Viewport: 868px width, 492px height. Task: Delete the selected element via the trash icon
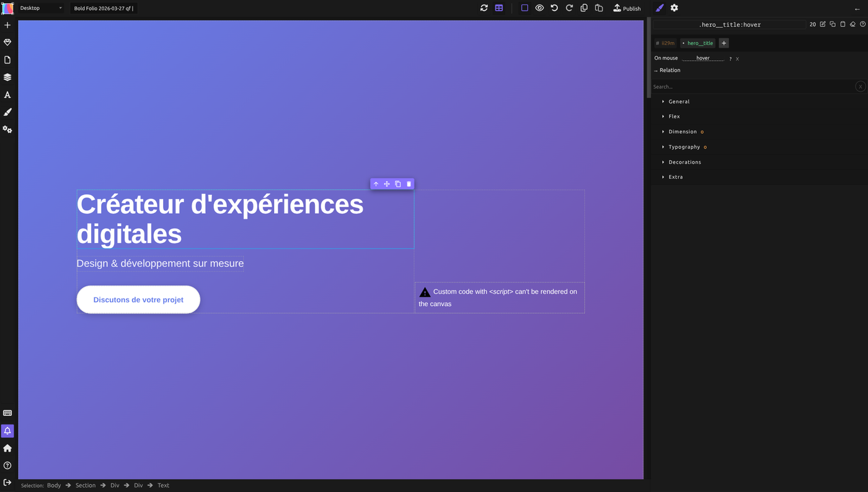408,183
